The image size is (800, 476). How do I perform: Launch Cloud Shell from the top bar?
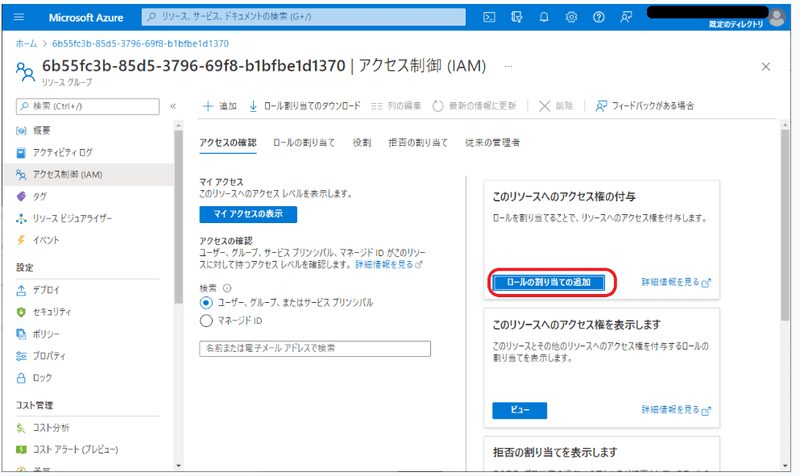click(489, 17)
